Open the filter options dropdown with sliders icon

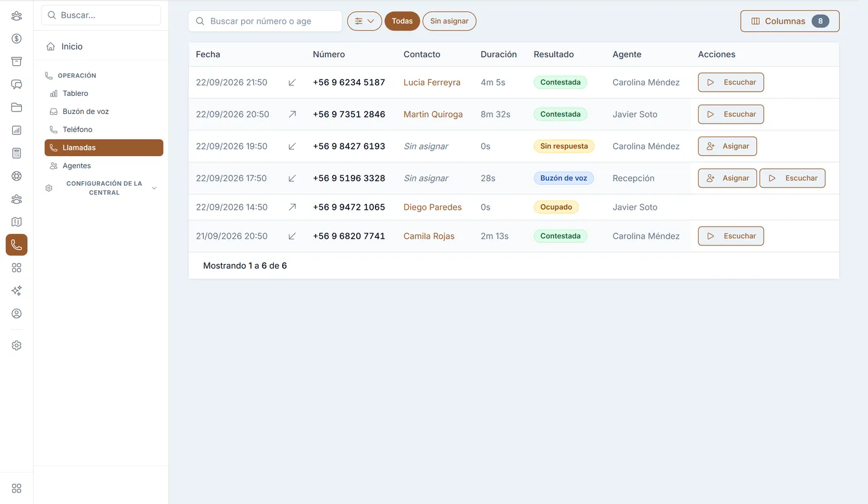365,21
